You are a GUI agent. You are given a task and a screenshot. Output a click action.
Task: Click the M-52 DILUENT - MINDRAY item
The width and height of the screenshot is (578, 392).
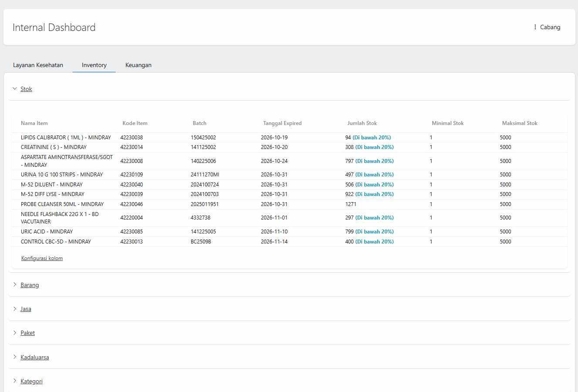(52, 185)
